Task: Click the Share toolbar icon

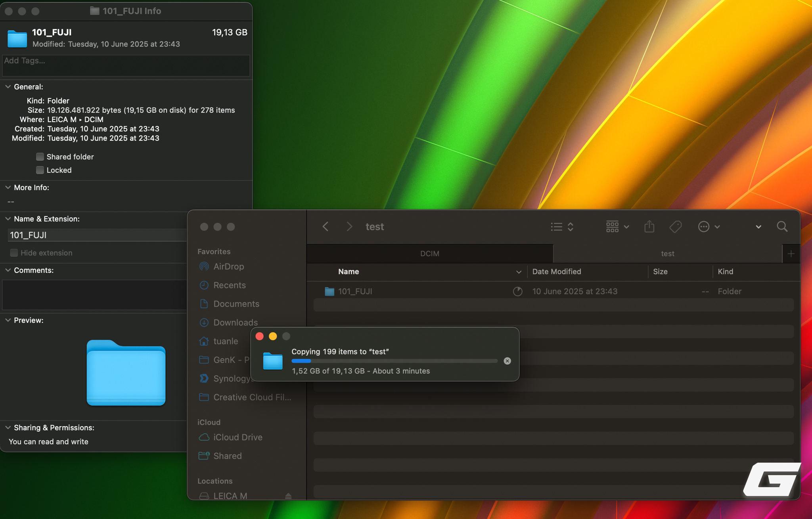Action: point(649,226)
